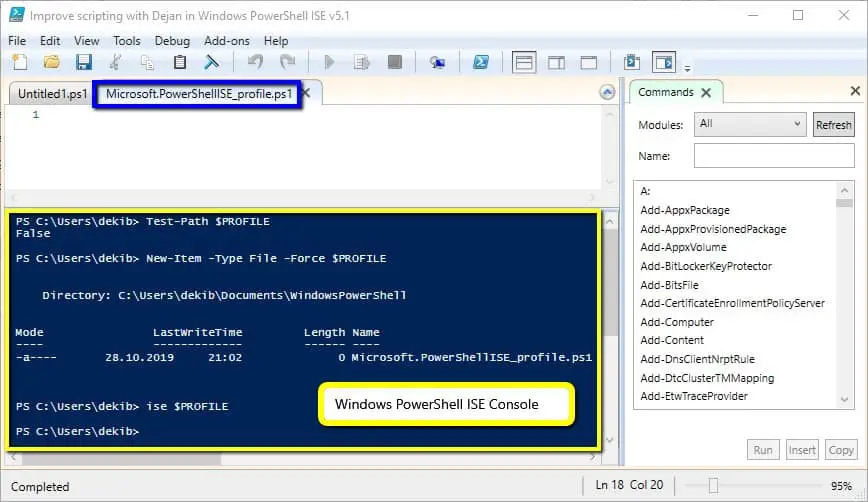The image size is (868, 502).
Task: Toggle the Command Add-on pane icon
Action: (664, 62)
